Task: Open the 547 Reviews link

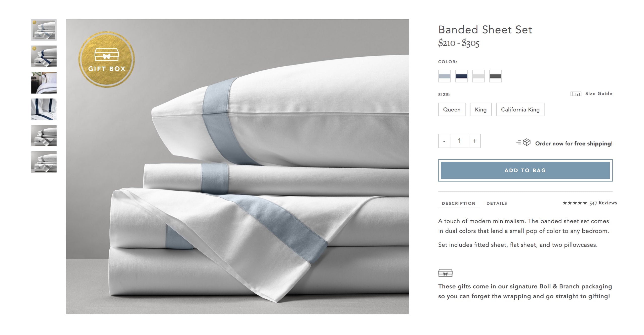Action: 603,203
